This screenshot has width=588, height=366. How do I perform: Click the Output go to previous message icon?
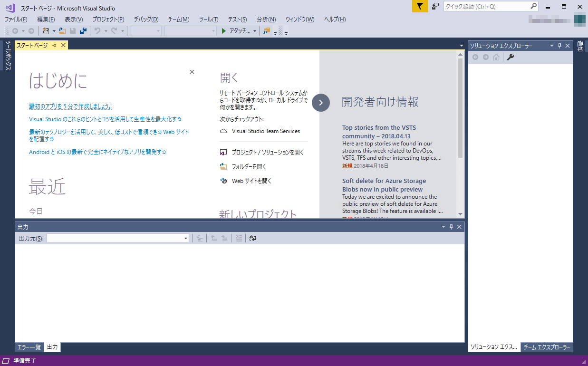(214, 238)
